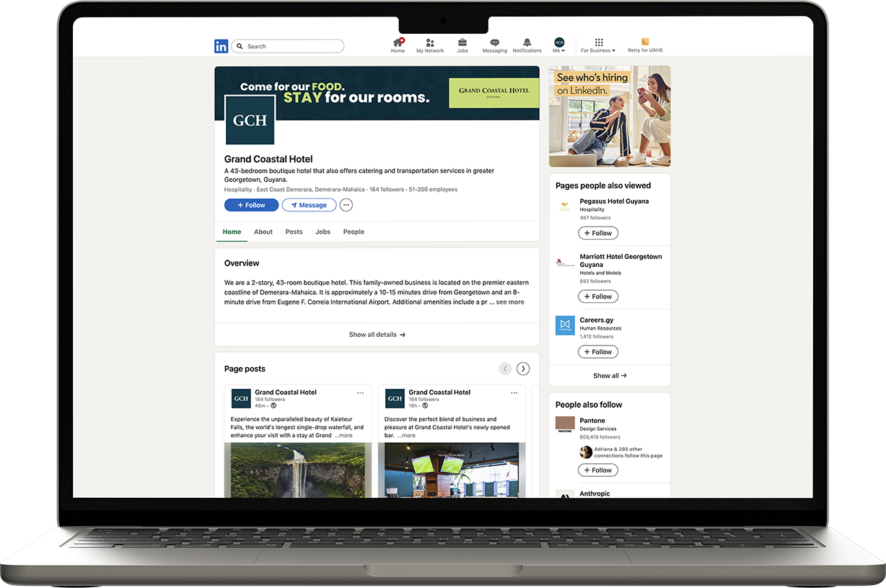The image size is (886, 588).
Task: Open the Messaging icon
Action: coord(495,43)
